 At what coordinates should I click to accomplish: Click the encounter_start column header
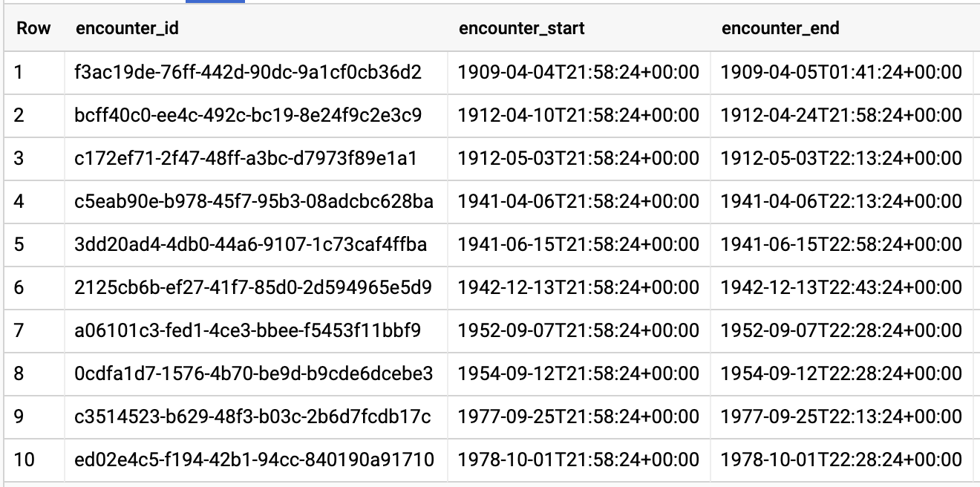[522, 29]
